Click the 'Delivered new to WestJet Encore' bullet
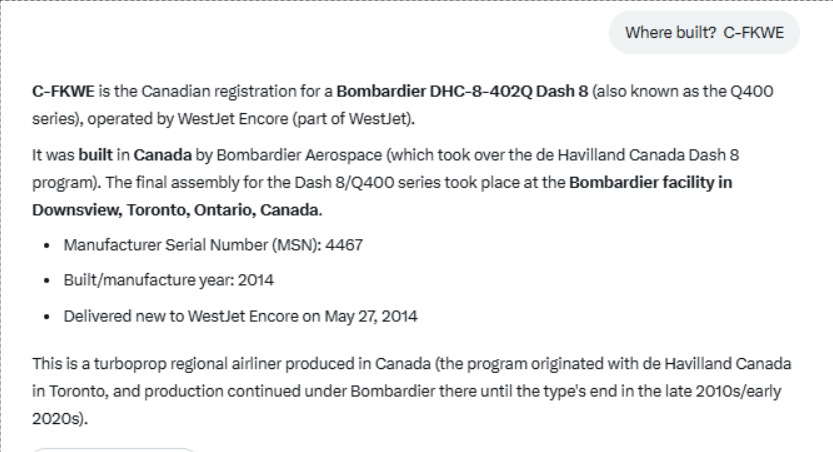 coord(179,316)
